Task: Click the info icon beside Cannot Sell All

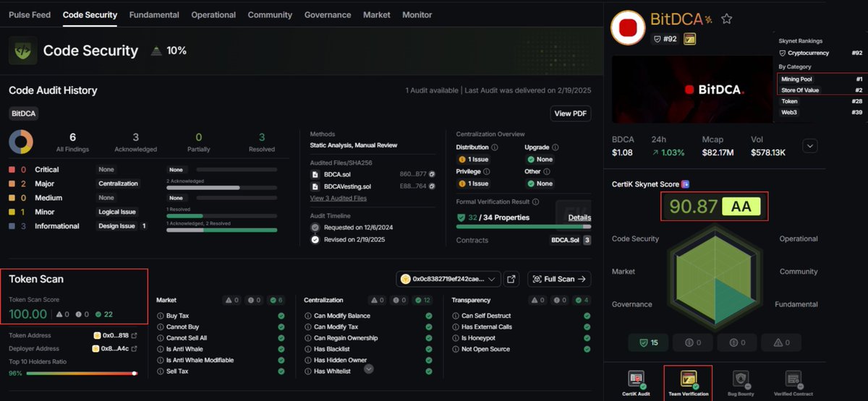Action: (x=161, y=337)
